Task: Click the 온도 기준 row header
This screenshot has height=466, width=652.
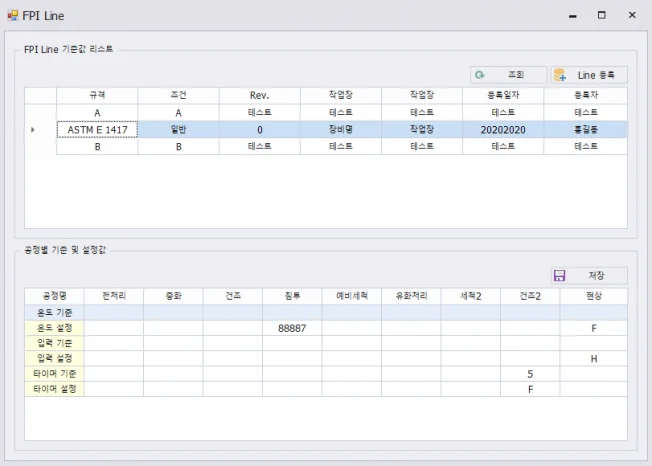Action: coord(54,313)
